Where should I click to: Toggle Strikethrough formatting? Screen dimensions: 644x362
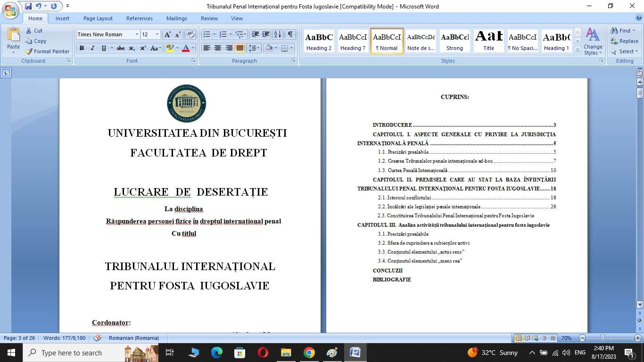pyautogui.click(x=120, y=48)
